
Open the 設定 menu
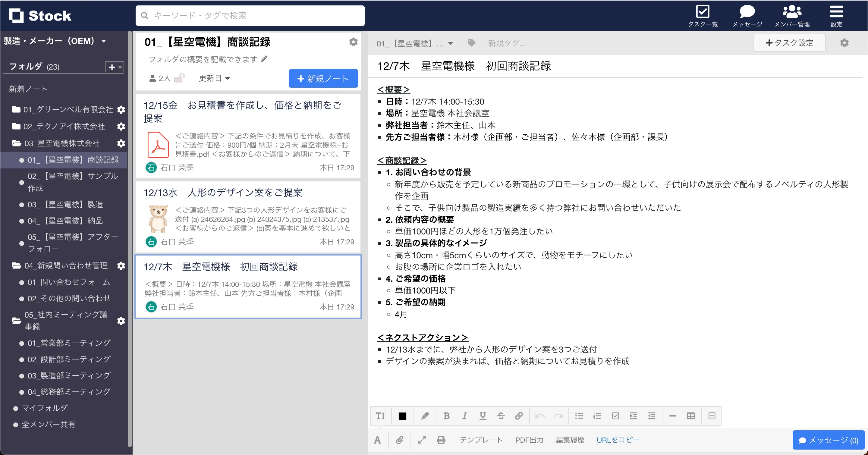tap(837, 15)
